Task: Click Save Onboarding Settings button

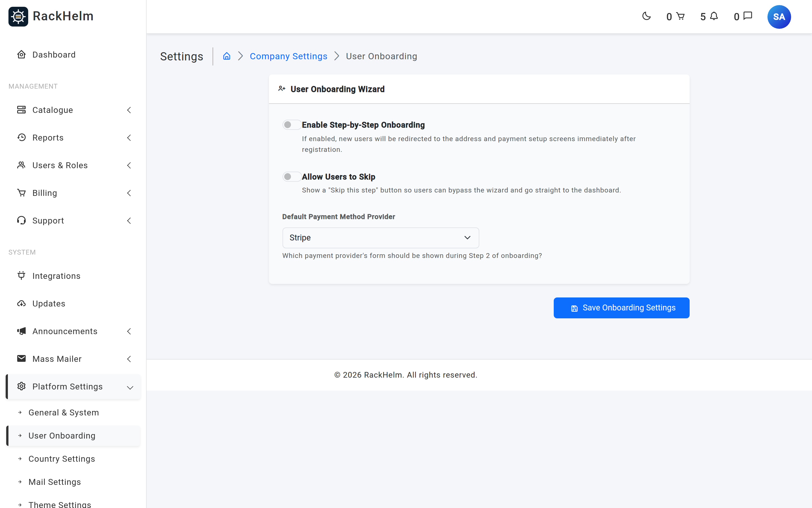Action: coord(621,308)
